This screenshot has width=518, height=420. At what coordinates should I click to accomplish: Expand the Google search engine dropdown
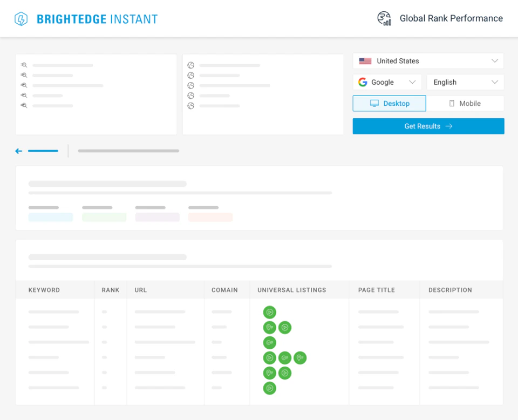click(x=412, y=82)
